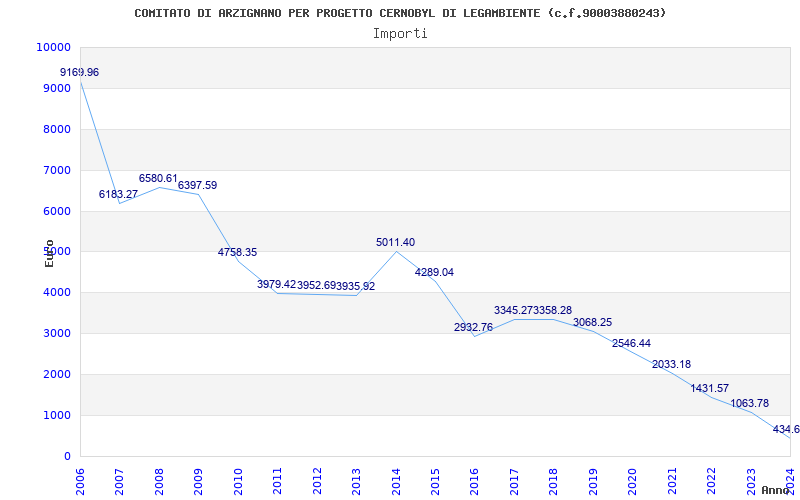Click the 2007 x-axis year label

click(x=119, y=481)
